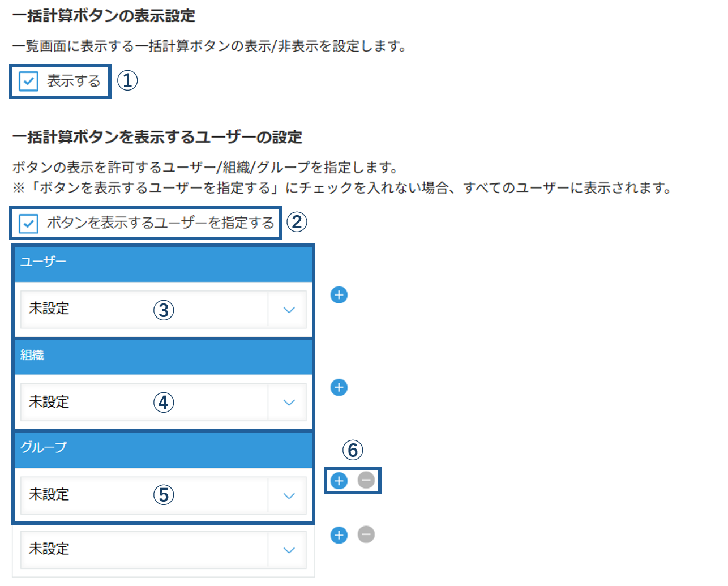The width and height of the screenshot is (728, 586).
Task: Select the 未設定 field under ユーザー
Action: (164, 310)
